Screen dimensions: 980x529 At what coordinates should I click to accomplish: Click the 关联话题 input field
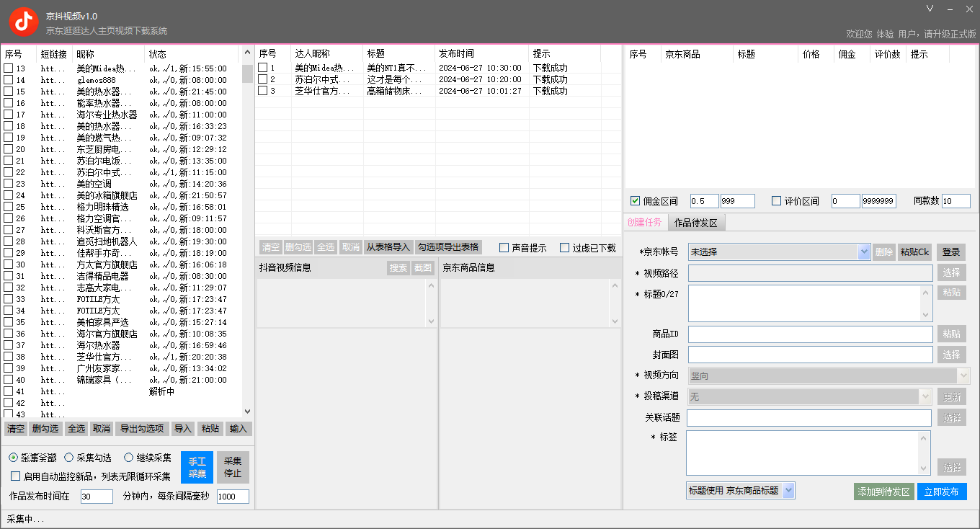(809, 417)
